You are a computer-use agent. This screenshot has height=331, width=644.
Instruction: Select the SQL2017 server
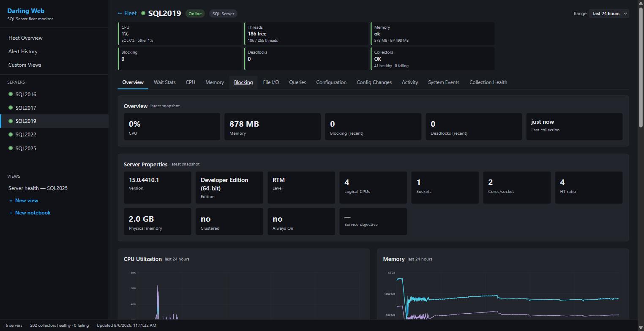(x=54, y=108)
